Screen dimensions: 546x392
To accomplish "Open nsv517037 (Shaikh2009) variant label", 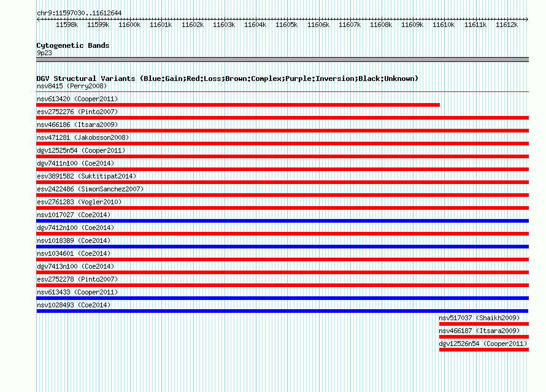I will 479,318.
